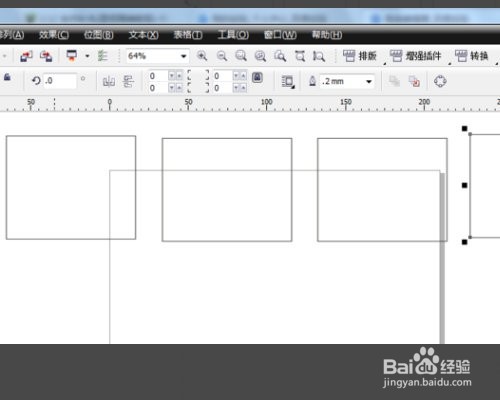Click the Import icon in the toolbar
The image size is (500, 400).
26,56
